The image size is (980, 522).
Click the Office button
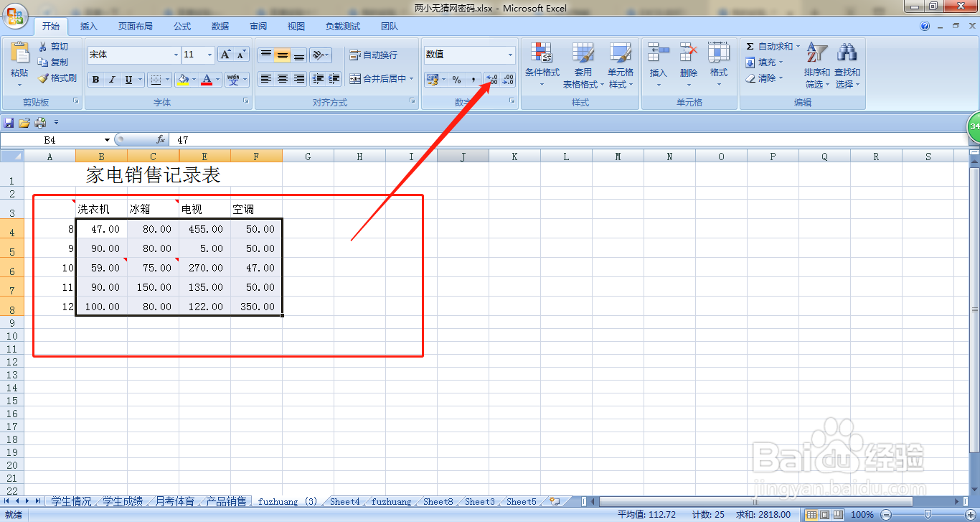[17, 15]
